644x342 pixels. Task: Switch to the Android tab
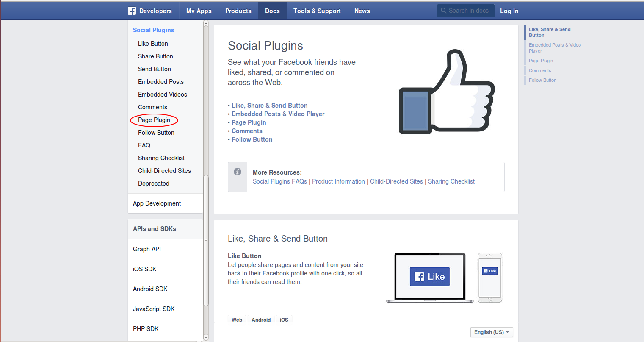click(261, 319)
